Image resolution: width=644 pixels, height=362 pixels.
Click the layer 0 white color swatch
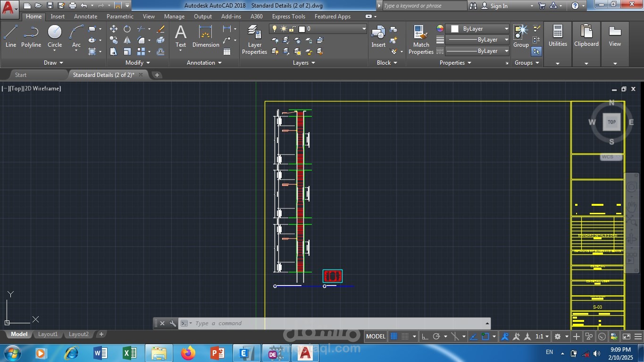click(x=302, y=29)
